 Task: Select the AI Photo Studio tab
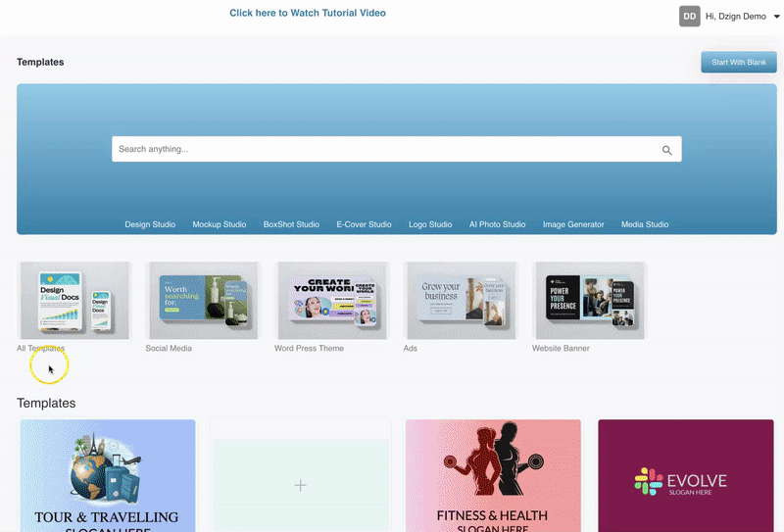coord(497,224)
